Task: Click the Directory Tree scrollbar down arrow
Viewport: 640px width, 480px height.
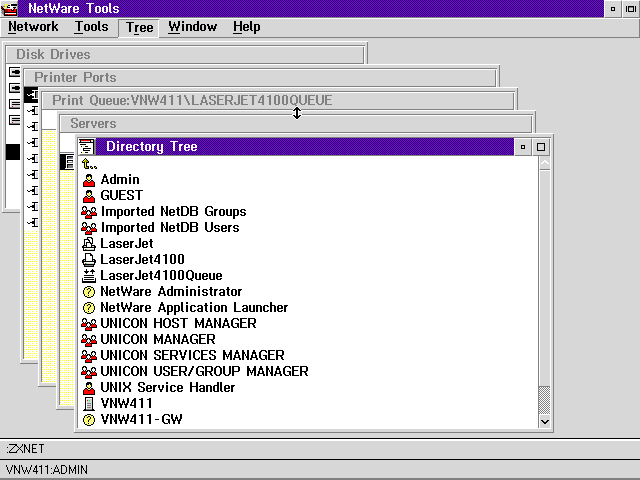Action: (x=544, y=422)
